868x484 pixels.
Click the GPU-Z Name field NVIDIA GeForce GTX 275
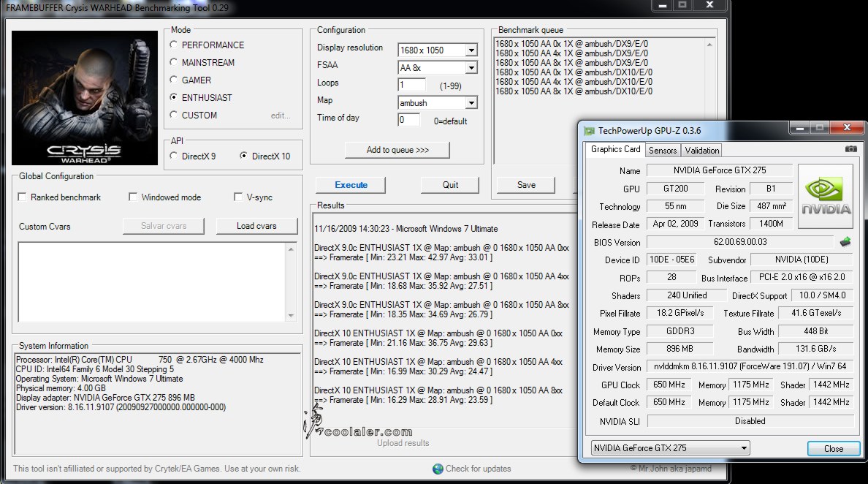[720, 170]
